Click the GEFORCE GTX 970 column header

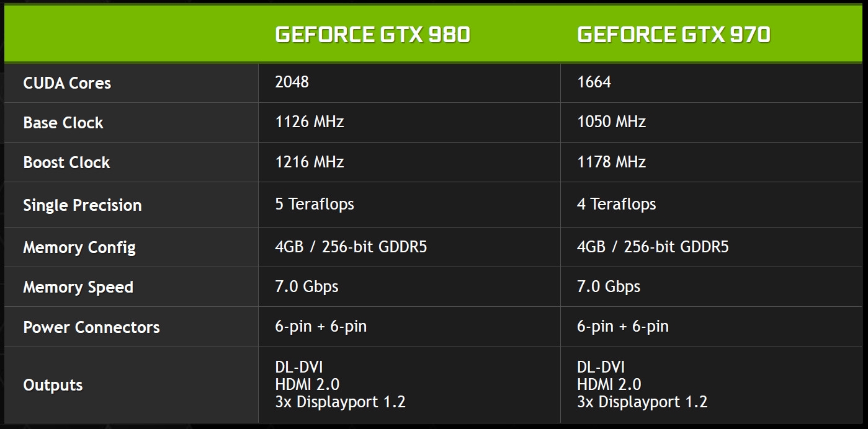click(x=674, y=35)
